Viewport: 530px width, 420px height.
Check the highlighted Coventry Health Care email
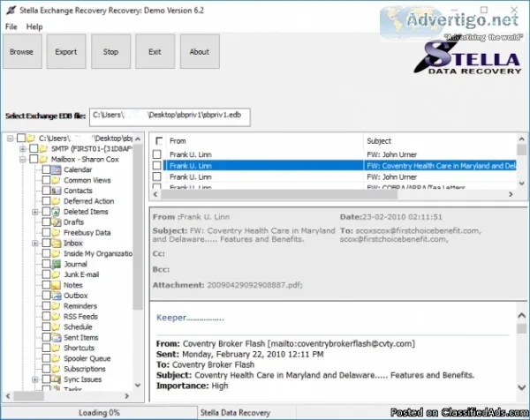click(157, 165)
